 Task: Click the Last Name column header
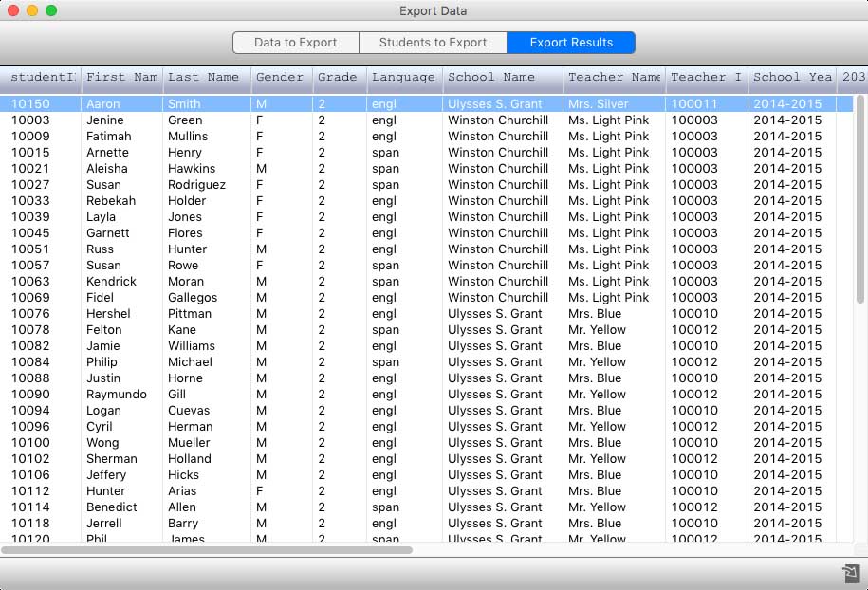tap(207, 78)
